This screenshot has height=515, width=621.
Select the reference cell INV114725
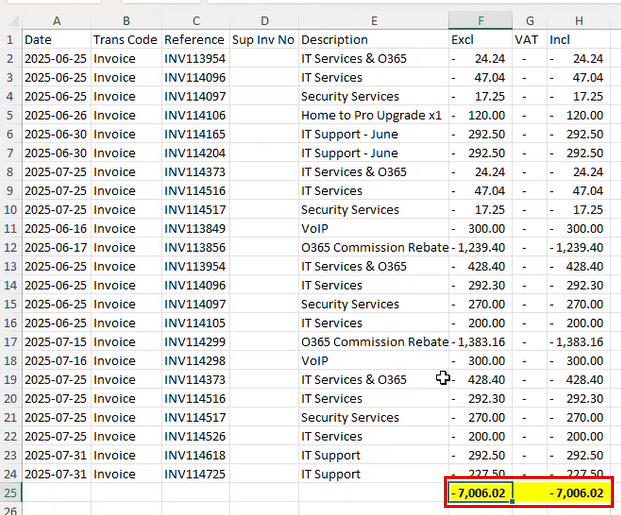click(x=195, y=474)
